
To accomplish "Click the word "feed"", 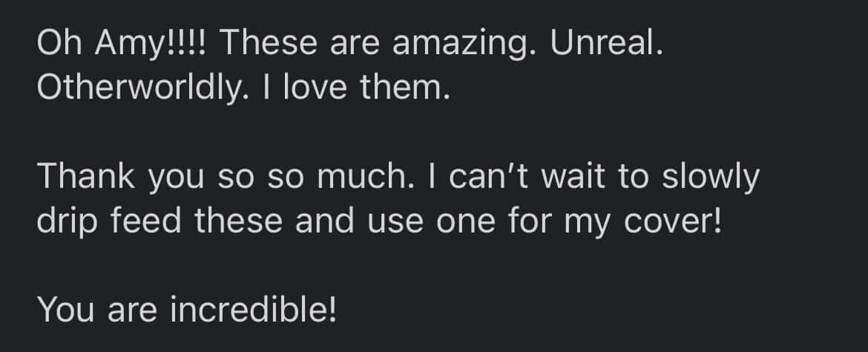I will (x=145, y=220).
